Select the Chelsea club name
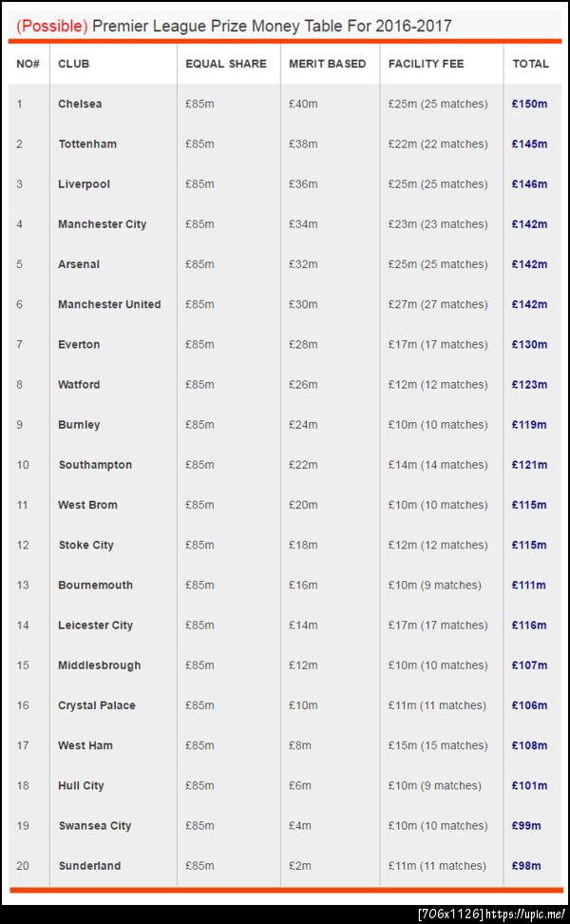The width and height of the screenshot is (570, 924). pos(80,104)
